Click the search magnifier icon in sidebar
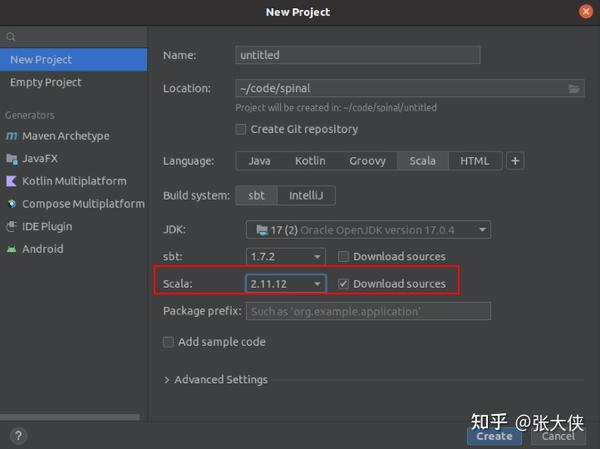The height and width of the screenshot is (449, 600). [11, 37]
